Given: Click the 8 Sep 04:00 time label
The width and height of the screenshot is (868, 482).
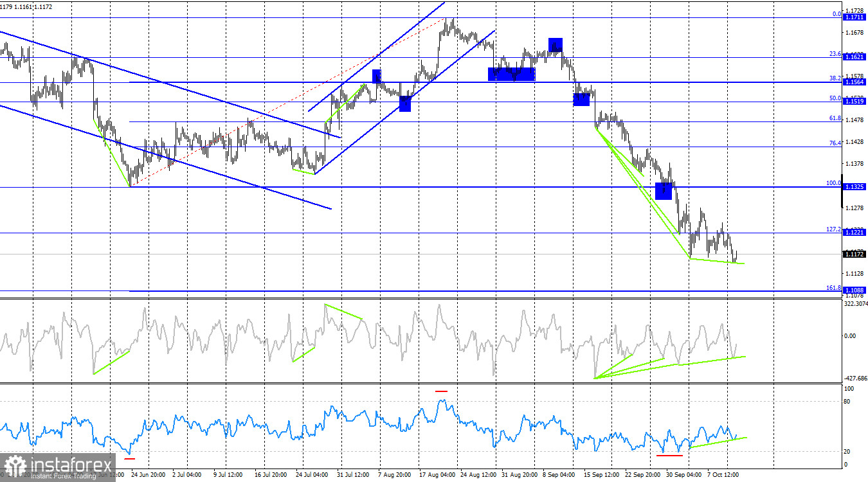Looking at the screenshot, I should pos(560,475).
